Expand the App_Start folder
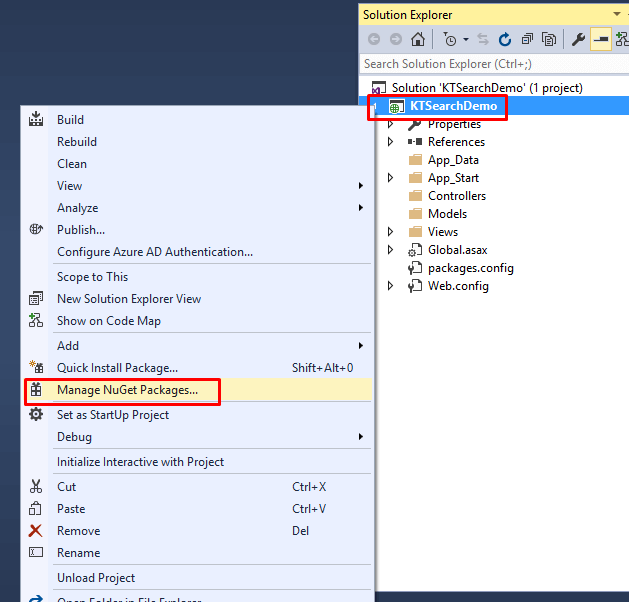This screenshot has height=602, width=629. (390, 178)
